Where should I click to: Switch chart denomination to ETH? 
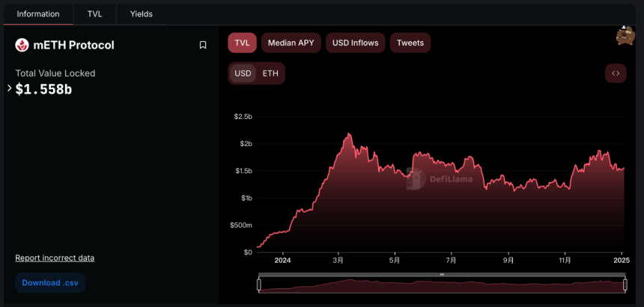pyautogui.click(x=270, y=73)
